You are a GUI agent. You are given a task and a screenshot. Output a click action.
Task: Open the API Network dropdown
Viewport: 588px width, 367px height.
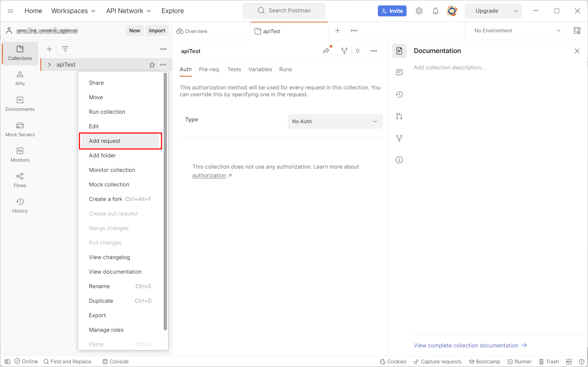point(128,11)
